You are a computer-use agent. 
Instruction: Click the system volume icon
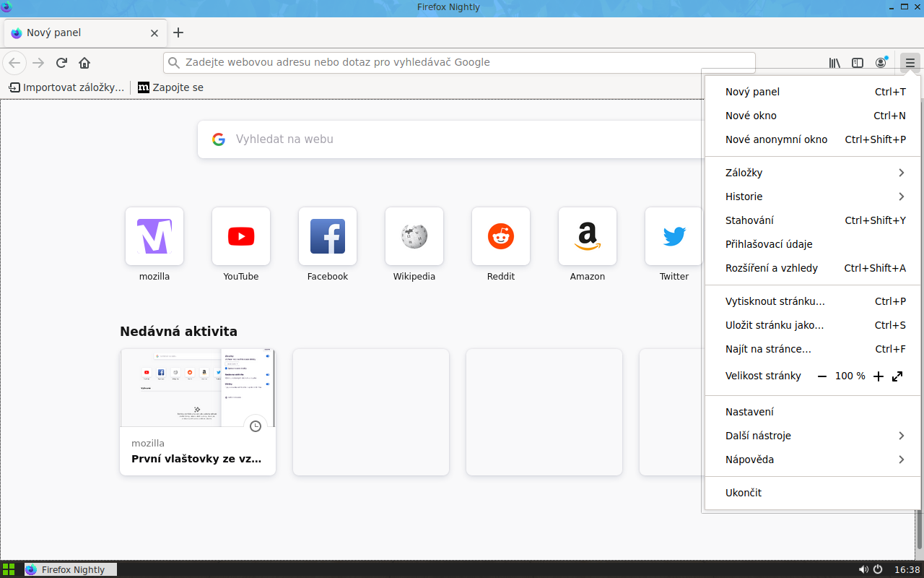point(863,569)
